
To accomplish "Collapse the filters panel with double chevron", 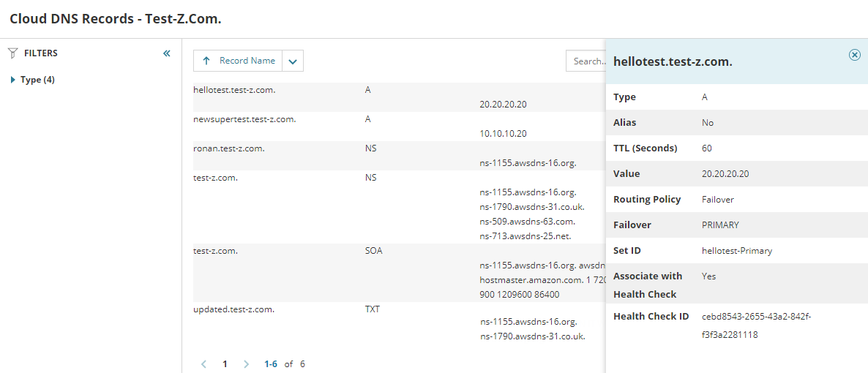I will [x=167, y=53].
